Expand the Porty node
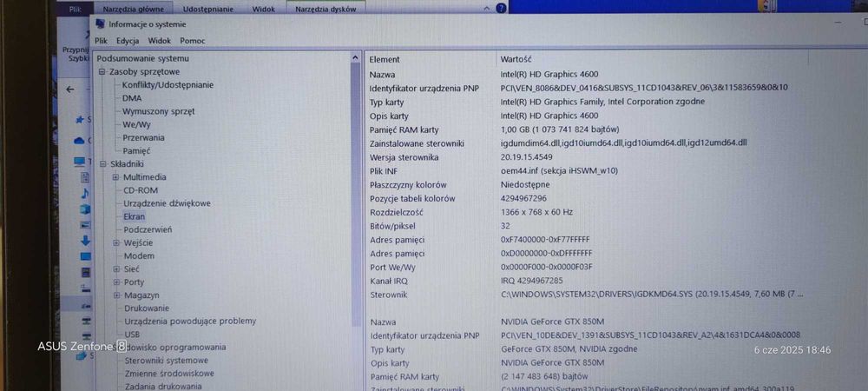Screen dimensions: 868x391 point(116,282)
